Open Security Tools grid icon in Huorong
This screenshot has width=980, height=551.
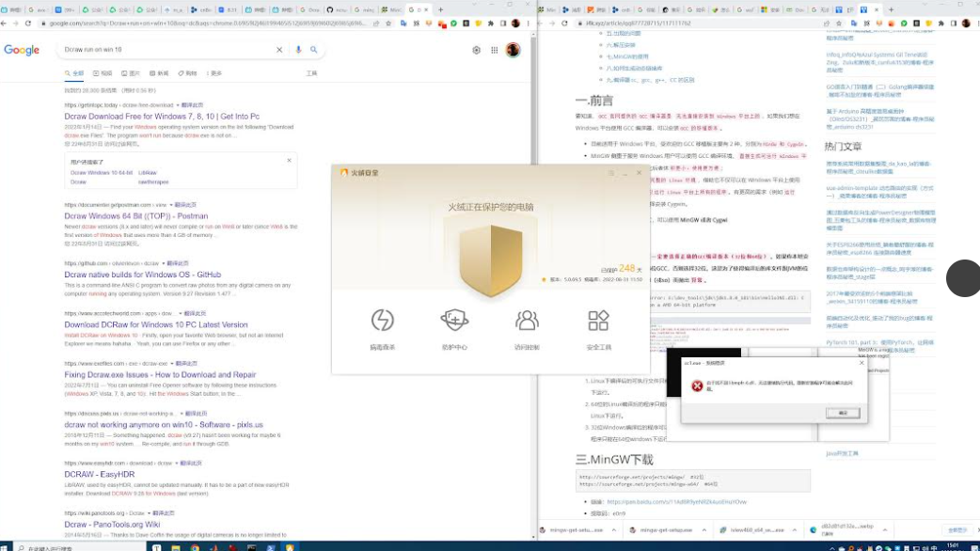tap(598, 321)
